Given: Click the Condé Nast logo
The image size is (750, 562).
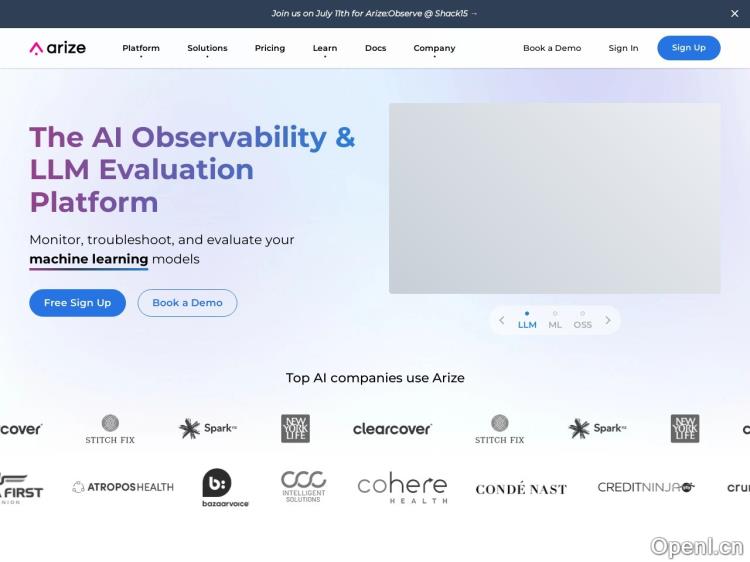Looking at the screenshot, I should click(x=521, y=489).
